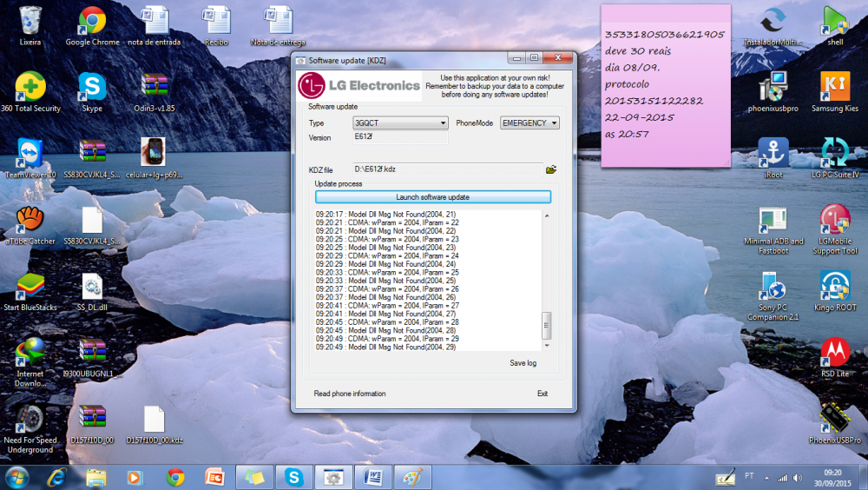Launch the Skype desktop shortcut

92,93
